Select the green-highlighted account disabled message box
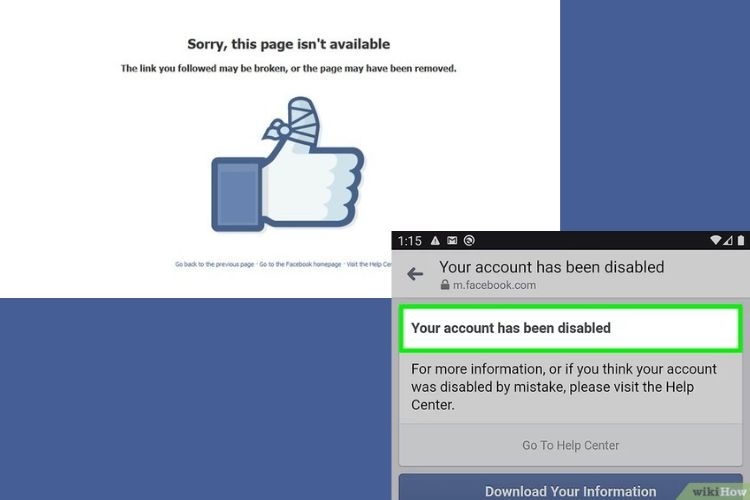Screen dimensions: 750x500 [570, 328]
